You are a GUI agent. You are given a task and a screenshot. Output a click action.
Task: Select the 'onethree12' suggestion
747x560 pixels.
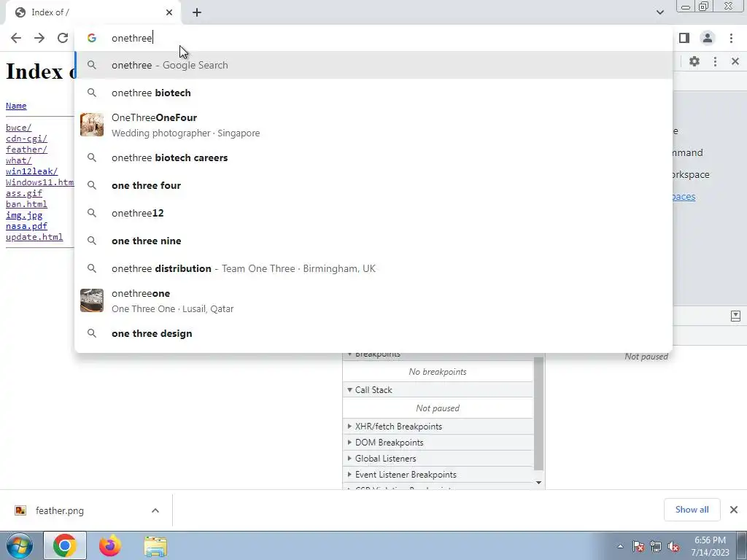pos(373,213)
